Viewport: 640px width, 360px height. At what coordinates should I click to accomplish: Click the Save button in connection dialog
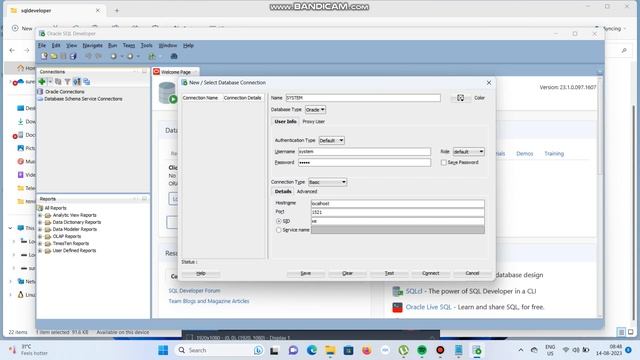306,273
